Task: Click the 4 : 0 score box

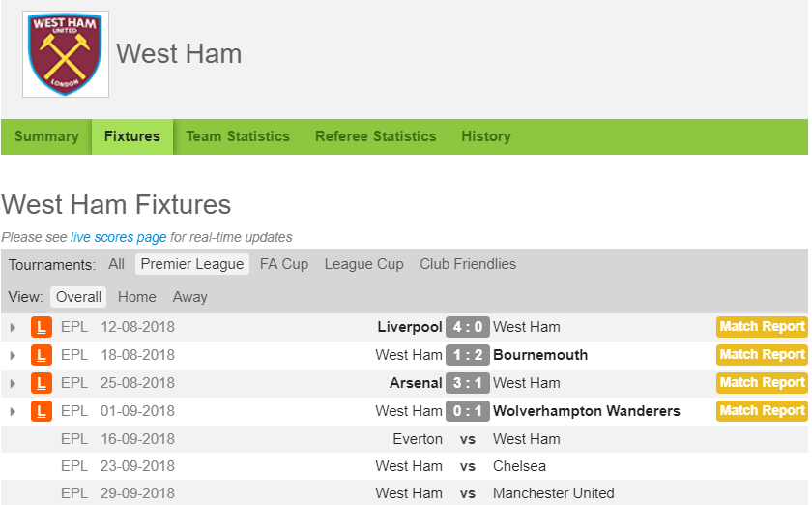Action: click(x=467, y=327)
